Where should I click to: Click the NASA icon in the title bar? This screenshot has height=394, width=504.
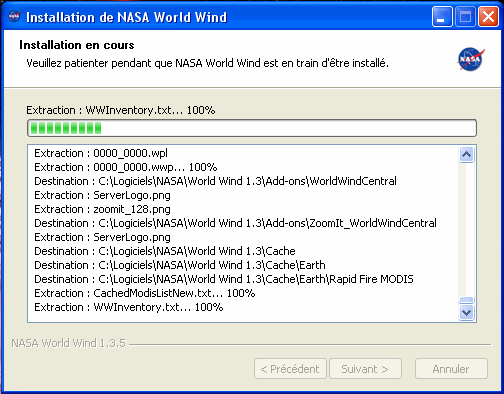coord(14,16)
